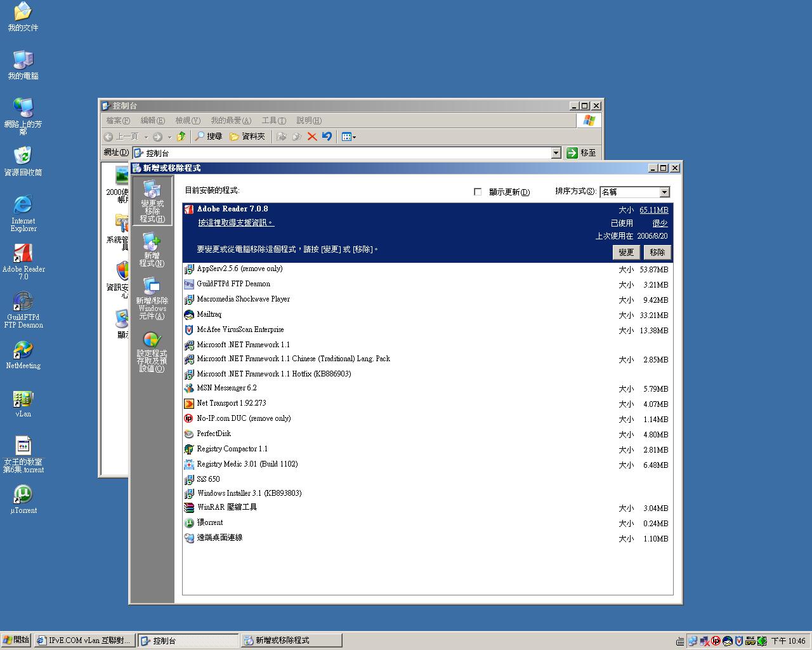Click the No-IP.com DUC icon
This screenshot has width=812, height=650.
pyautogui.click(x=188, y=419)
